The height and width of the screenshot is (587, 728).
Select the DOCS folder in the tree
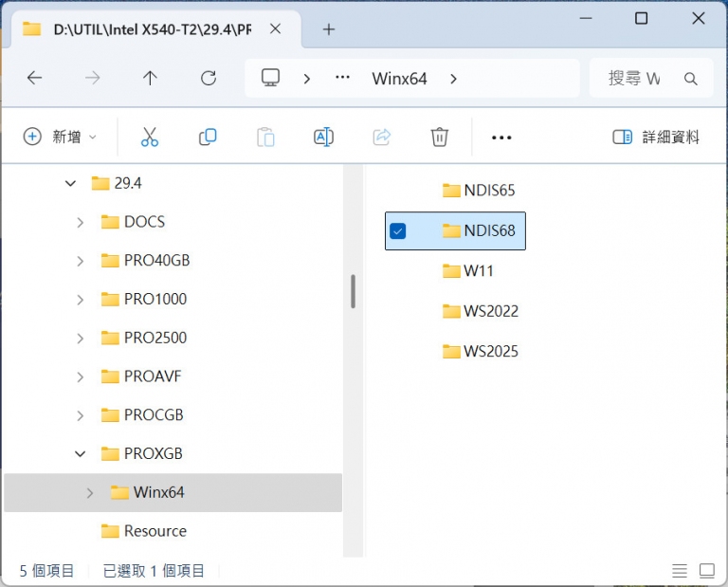click(x=133, y=222)
